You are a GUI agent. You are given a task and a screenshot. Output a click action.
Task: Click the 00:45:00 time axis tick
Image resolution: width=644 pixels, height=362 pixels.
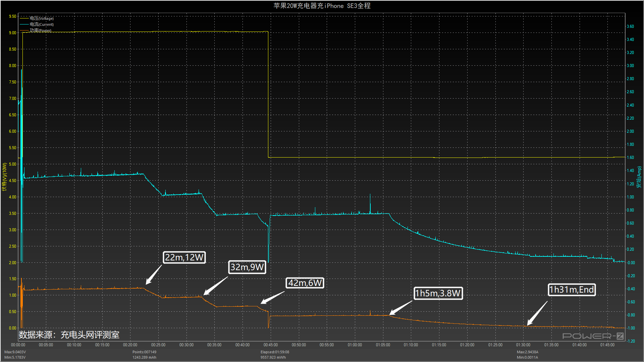[x=271, y=345]
